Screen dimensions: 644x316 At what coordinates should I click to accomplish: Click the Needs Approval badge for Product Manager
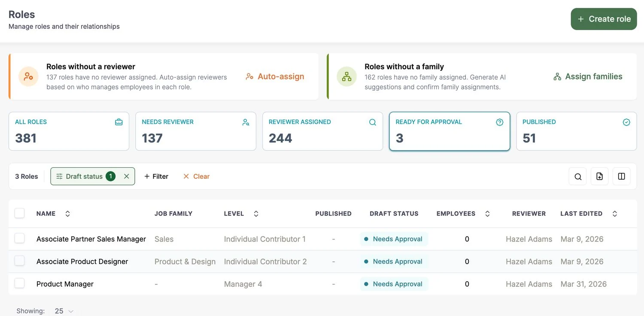coord(394,284)
